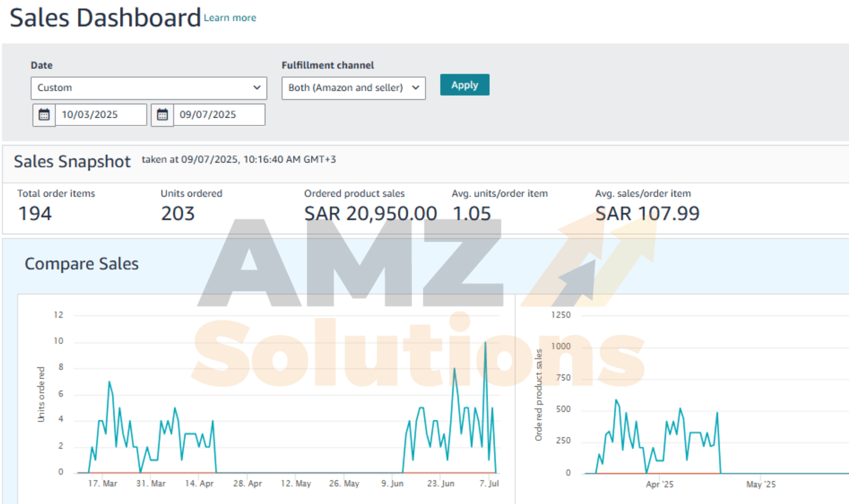Click the Total order items value 194
This screenshot has width=849, height=504.
point(35,213)
